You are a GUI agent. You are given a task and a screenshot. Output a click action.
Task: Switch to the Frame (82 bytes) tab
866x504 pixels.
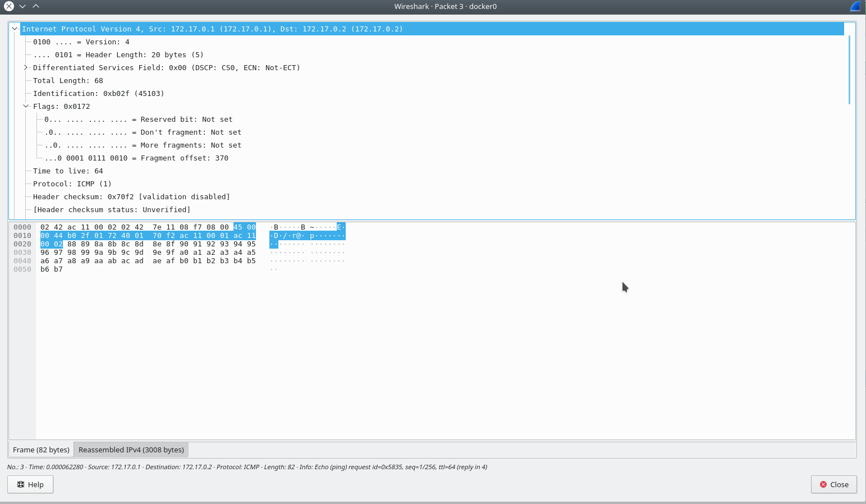pos(41,450)
